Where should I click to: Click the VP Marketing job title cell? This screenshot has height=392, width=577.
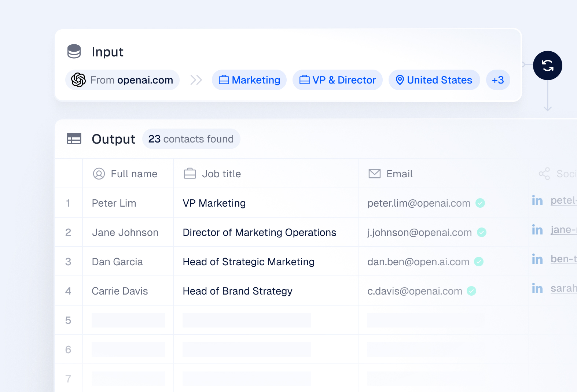coord(266,203)
